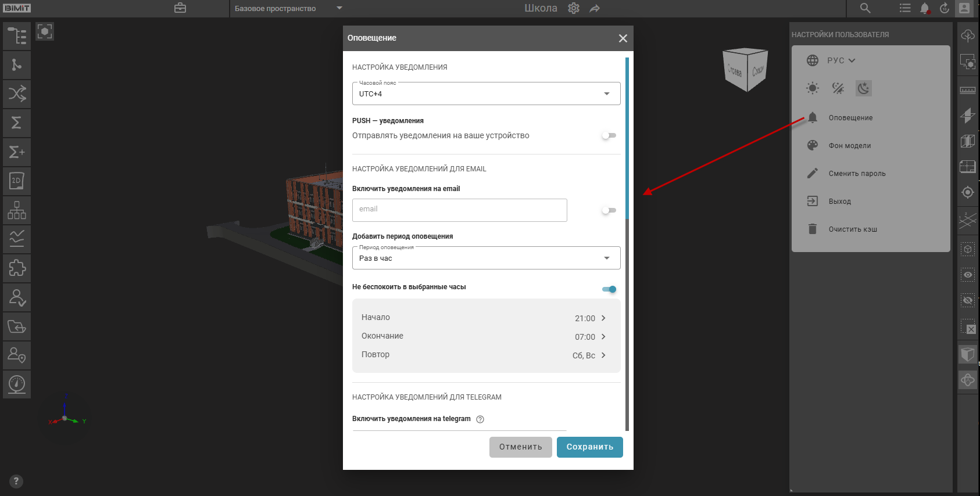Click the sigma summation tool icon
Viewport: 980px width, 496px height.
(x=17, y=123)
